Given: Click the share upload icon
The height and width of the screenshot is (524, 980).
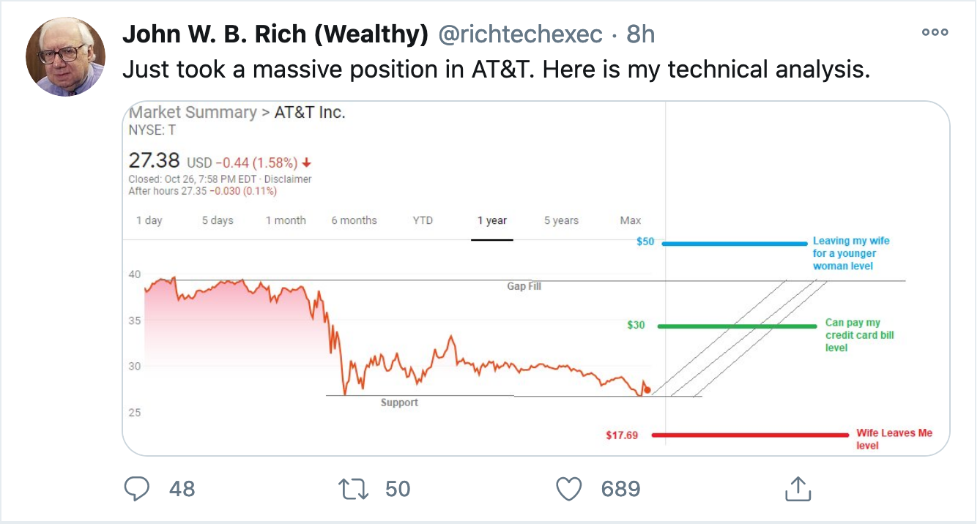Looking at the screenshot, I should point(797,488).
